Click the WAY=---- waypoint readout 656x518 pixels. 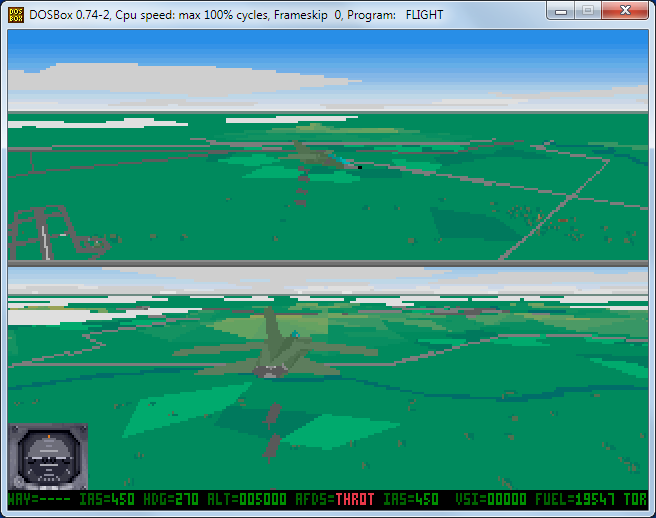[39, 499]
